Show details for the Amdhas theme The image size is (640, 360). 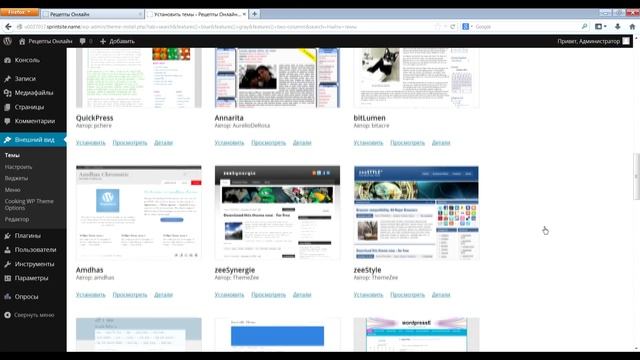tap(163, 295)
